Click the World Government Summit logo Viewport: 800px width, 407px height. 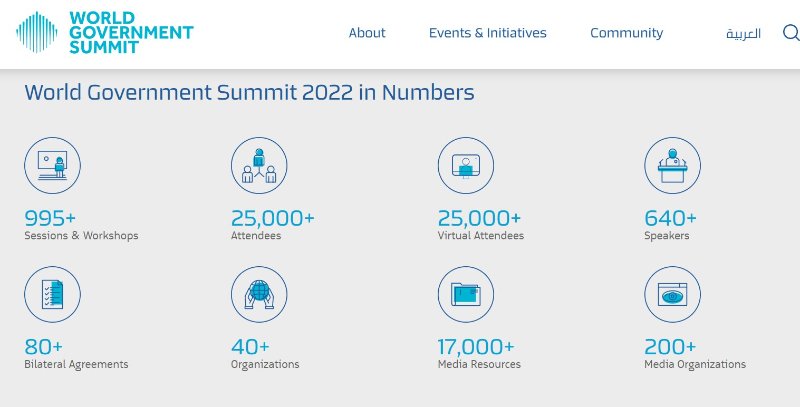pos(105,33)
